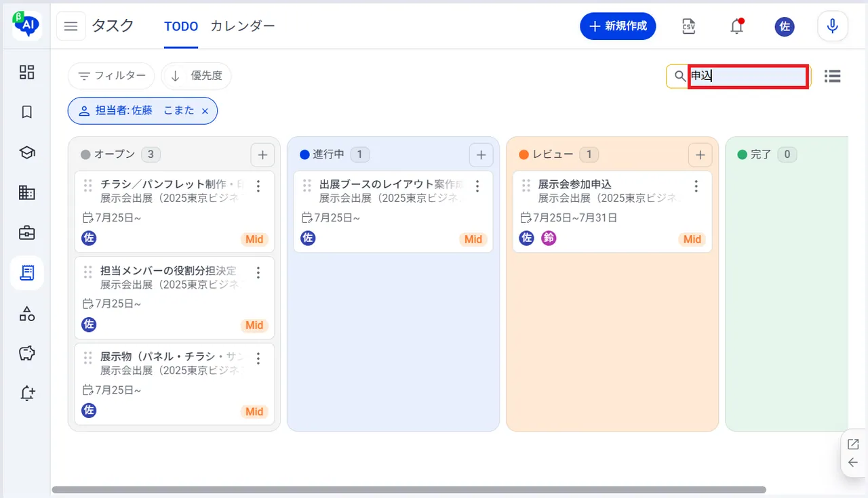Open the graduation cap icon in sidebar

pyautogui.click(x=26, y=152)
